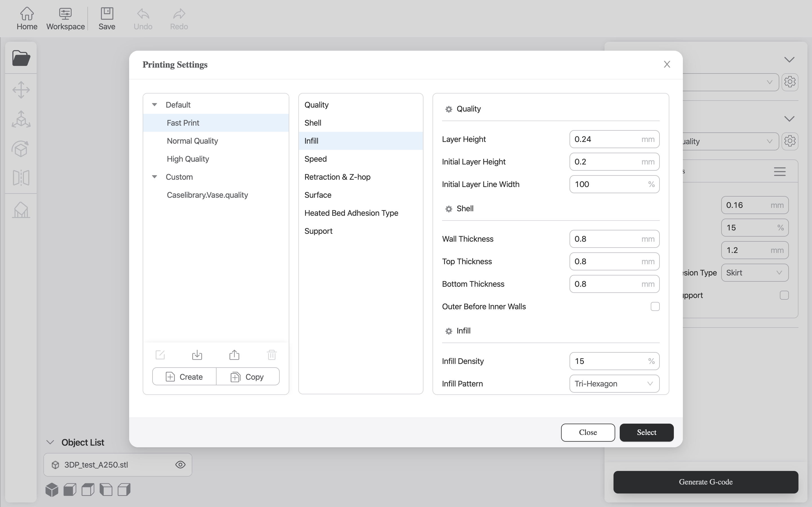Switch to isometric view with the cube icon
The height and width of the screenshot is (507, 812).
[52, 489]
